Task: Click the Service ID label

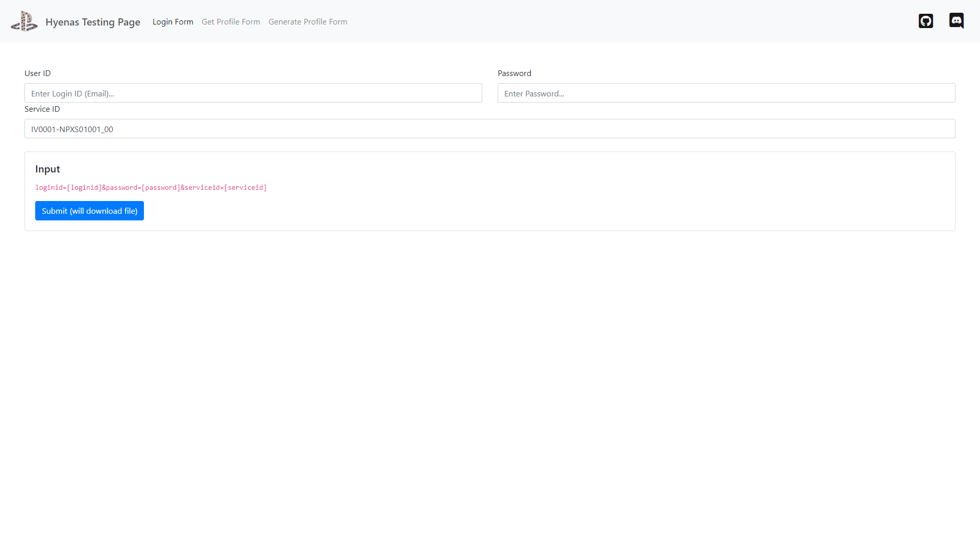Action: point(42,109)
